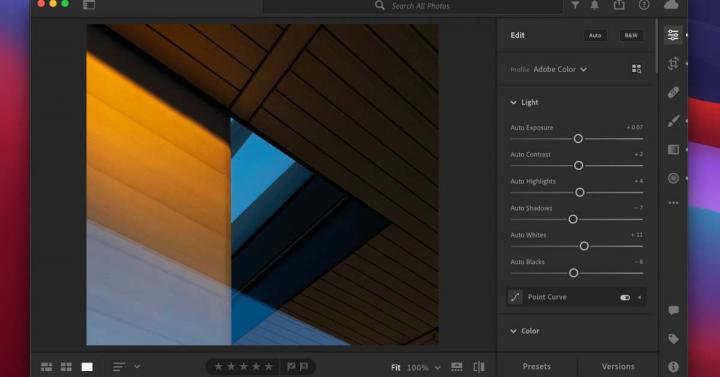Collapse the Color section

pos(513,331)
